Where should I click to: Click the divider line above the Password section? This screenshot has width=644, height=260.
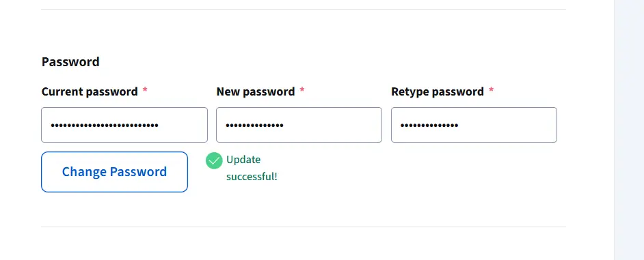[x=304, y=9]
